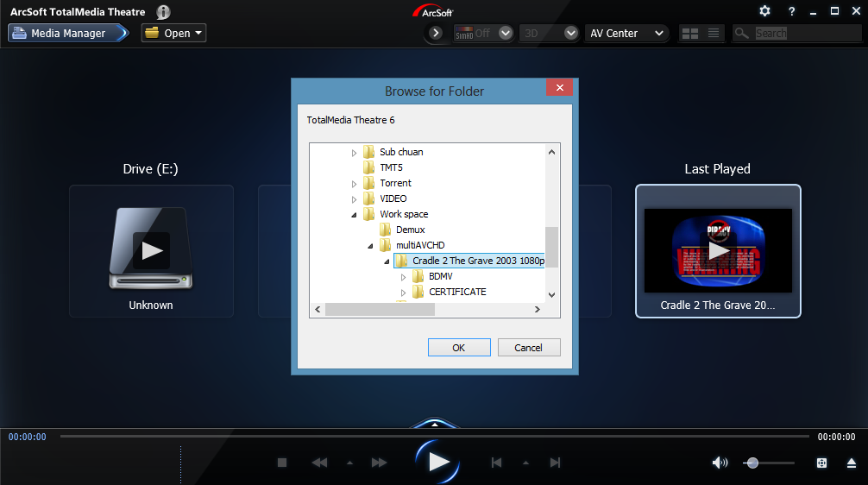Viewport: 868px width, 485px height.
Task: Switch to list view
Action: pyautogui.click(x=714, y=33)
